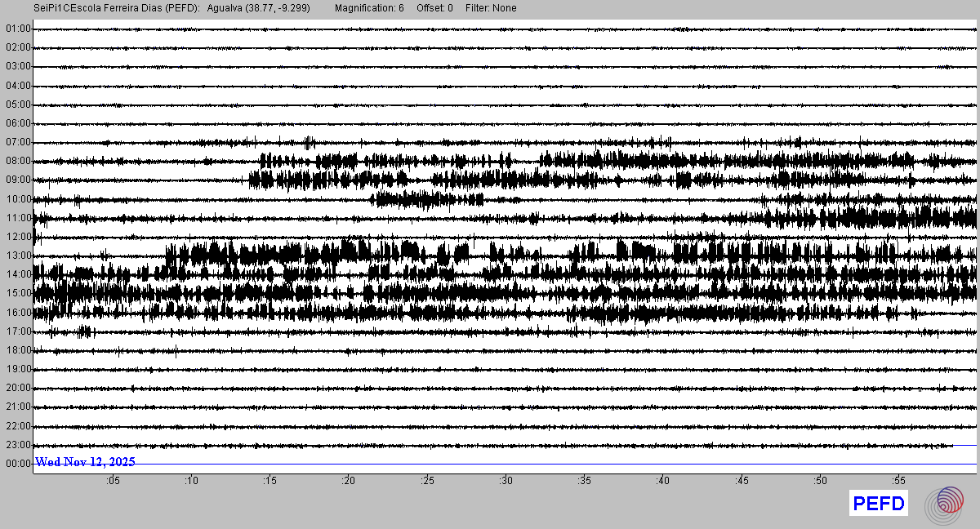
Task: Select the 08:00 hour trace label
Action: tap(18, 161)
